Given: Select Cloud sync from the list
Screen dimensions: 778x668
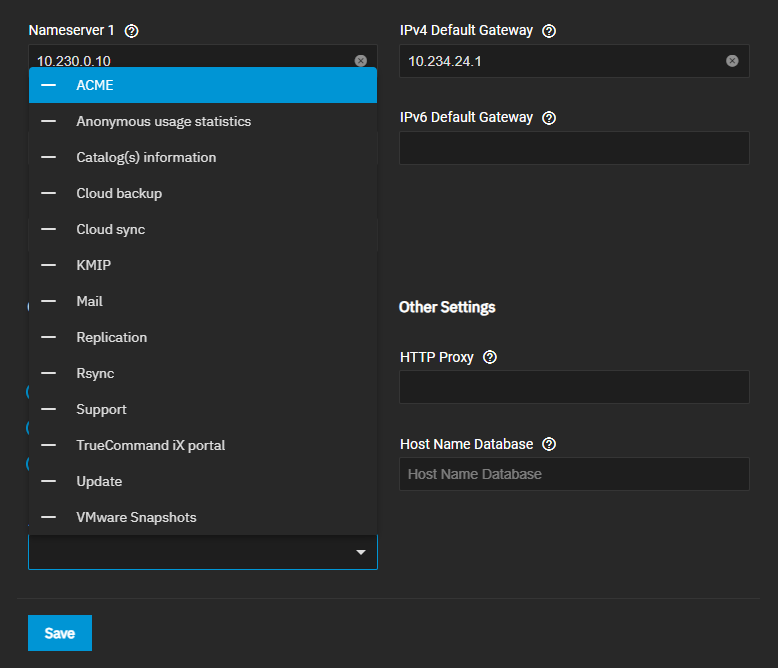Looking at the screenshot, I should 110,230.
